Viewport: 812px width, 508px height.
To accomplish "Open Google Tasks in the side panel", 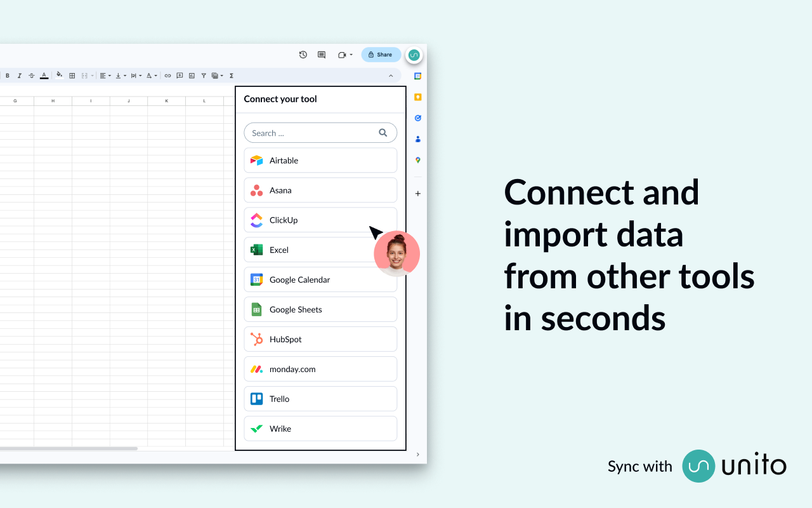I will tap(417, 118).
